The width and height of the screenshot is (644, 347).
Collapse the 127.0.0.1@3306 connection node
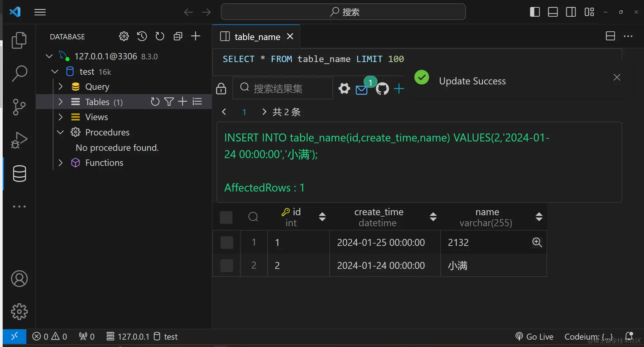pyautogui.click(x=49, y=56)
